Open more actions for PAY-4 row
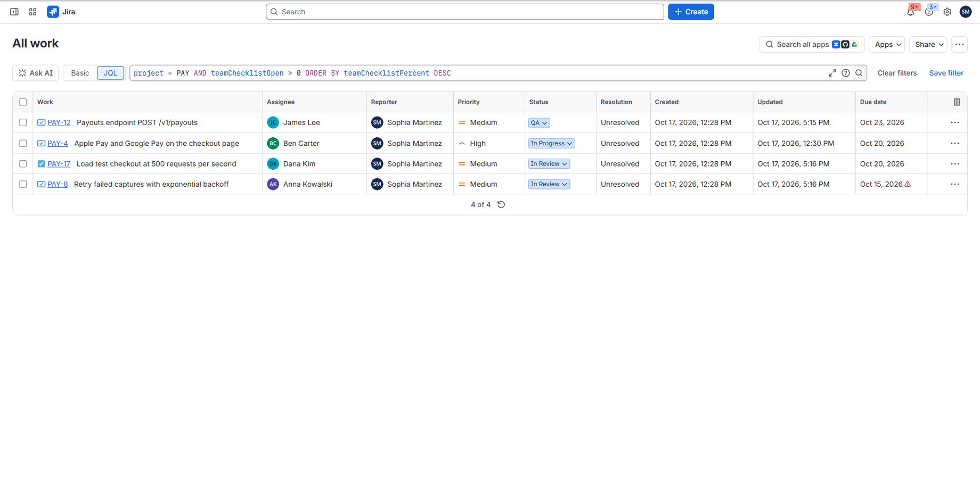Image resolution: width=980 pixels, height=479 pixels. [x=954, y=143]
